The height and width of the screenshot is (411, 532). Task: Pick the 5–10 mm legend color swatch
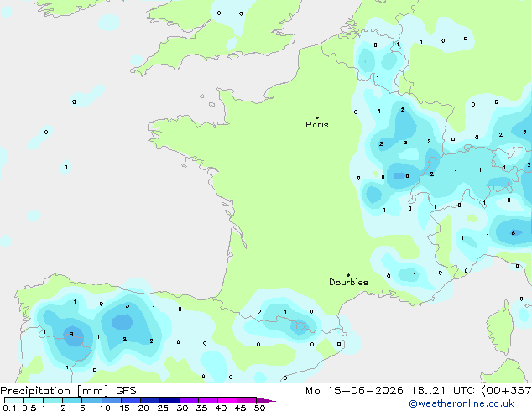pyautogui.click(x=92, y=400)
